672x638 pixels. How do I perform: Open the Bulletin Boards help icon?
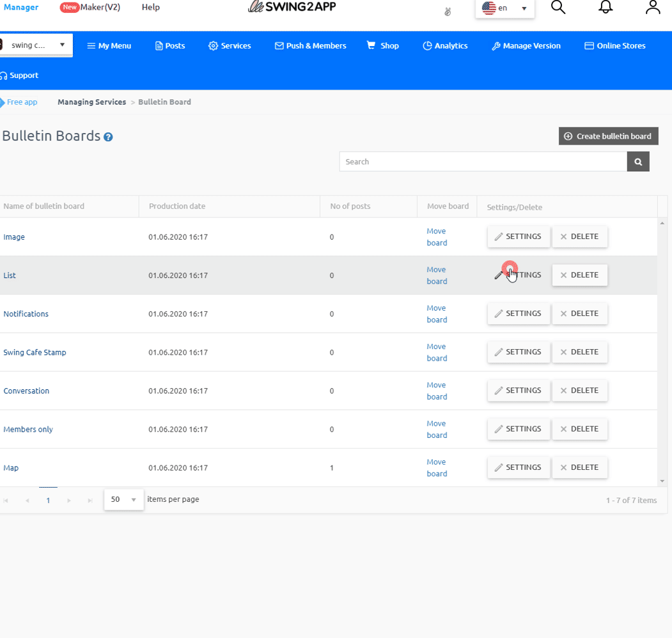point(107,136)
